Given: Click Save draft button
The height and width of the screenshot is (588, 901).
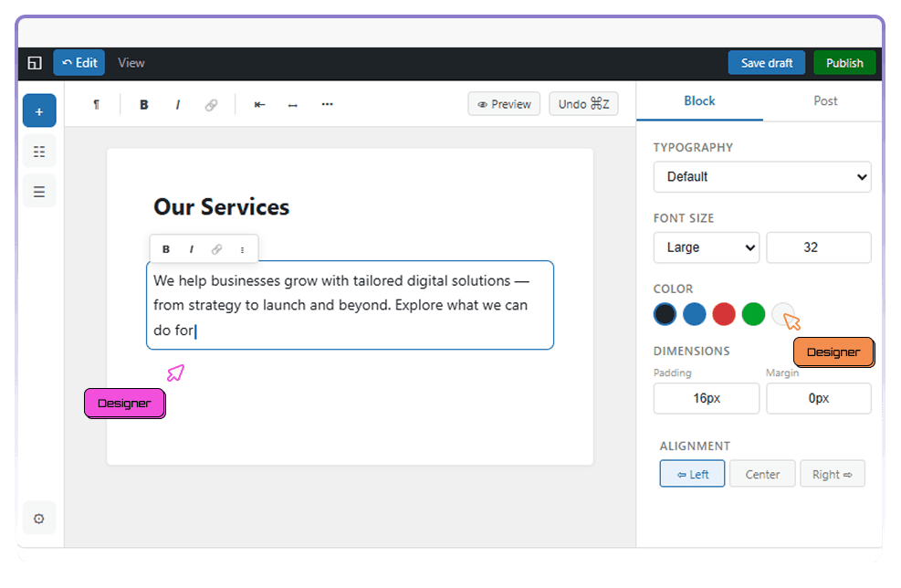Looking at the screenshot, I should point(767,63).
